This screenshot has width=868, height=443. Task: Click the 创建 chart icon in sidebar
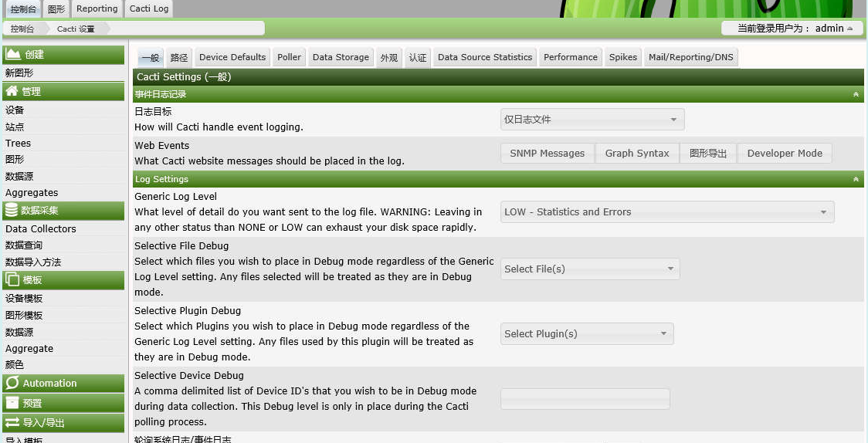pyautogui.click(x=12, y=54)
